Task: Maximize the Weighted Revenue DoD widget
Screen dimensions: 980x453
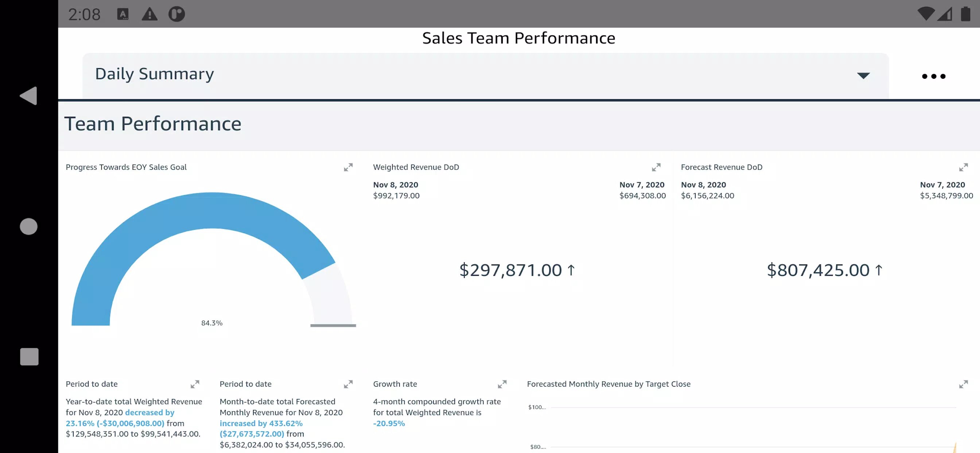Action: pos(656,167)
